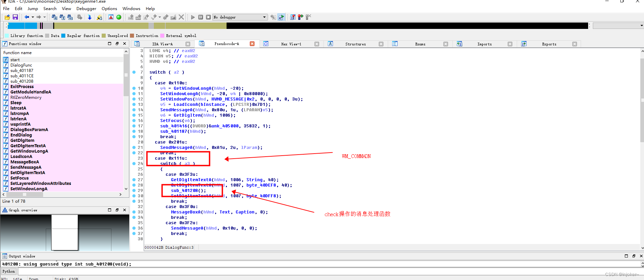Open the Jump menu

[33, 8]
